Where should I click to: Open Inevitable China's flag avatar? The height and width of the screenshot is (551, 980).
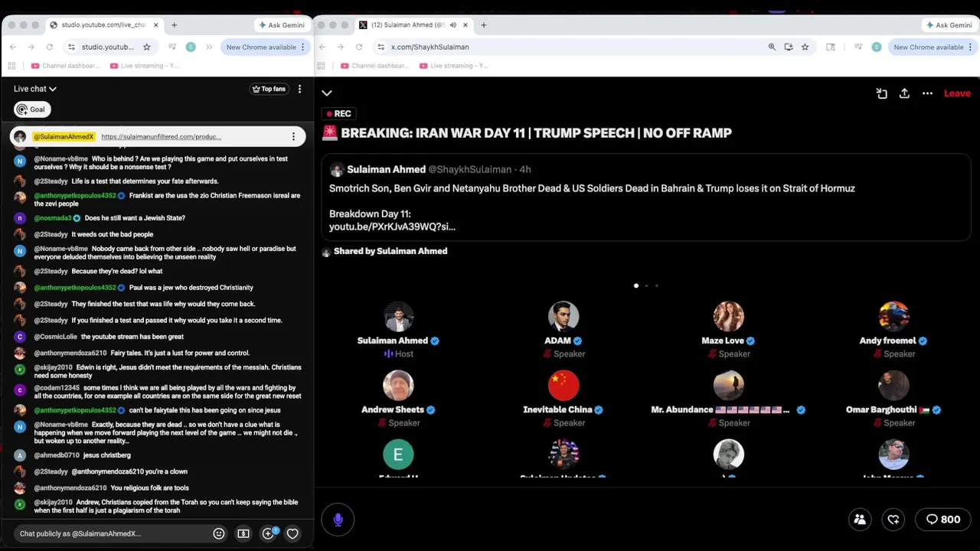(563, 386)
